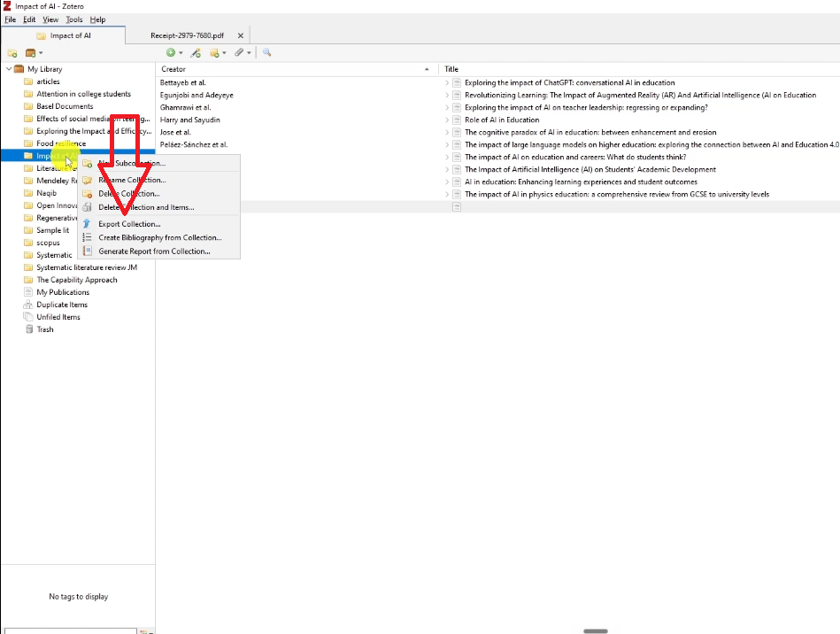
Task: Expand the Exploring the impact of ChatGPT item
Action: pos(447,82)
